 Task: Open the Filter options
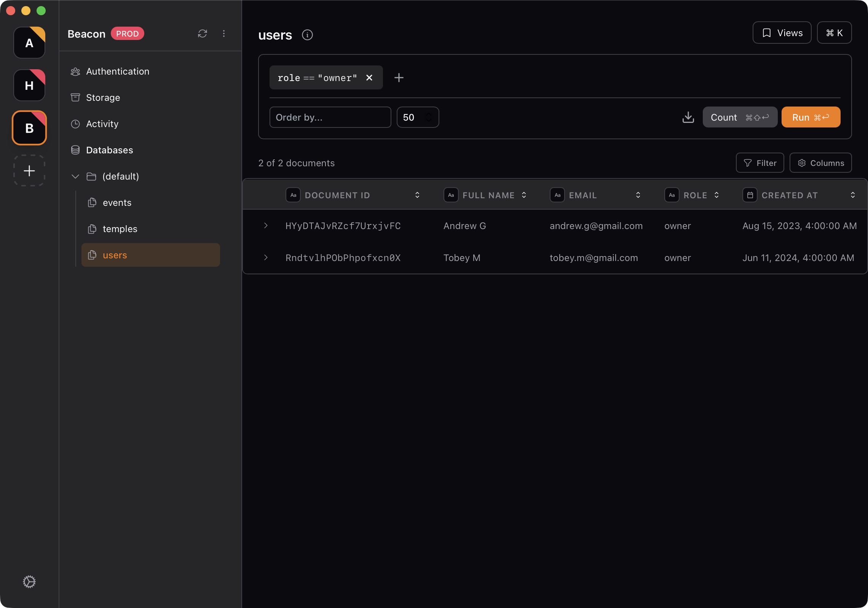(x=760, y=163)
